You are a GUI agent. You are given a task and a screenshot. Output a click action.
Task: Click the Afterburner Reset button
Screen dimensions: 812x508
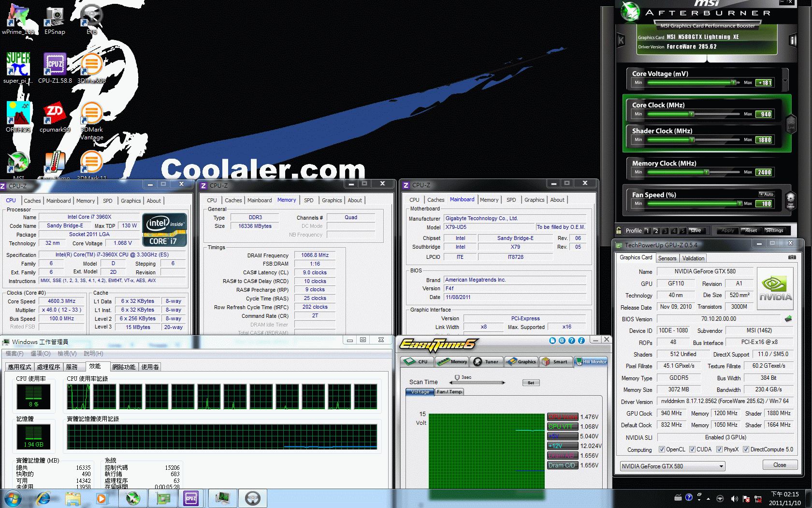click(x=751, y=230)
